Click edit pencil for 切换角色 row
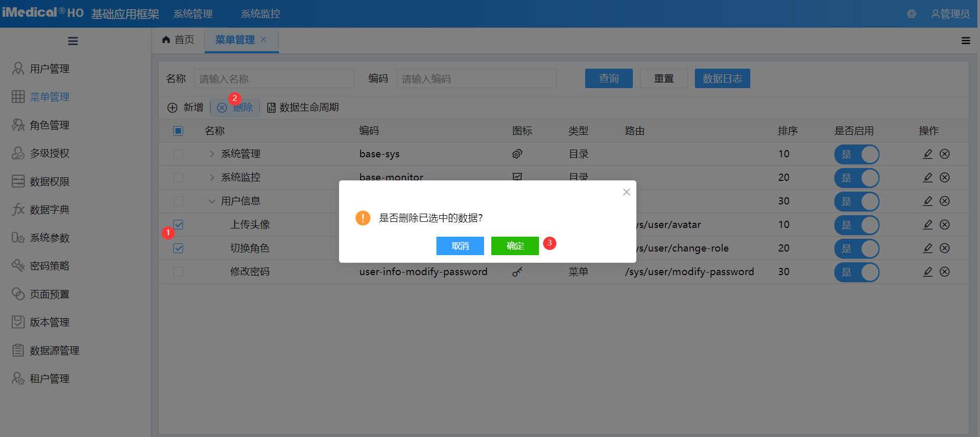This screenshot has width=980, height=437. (x=928, y=248)
